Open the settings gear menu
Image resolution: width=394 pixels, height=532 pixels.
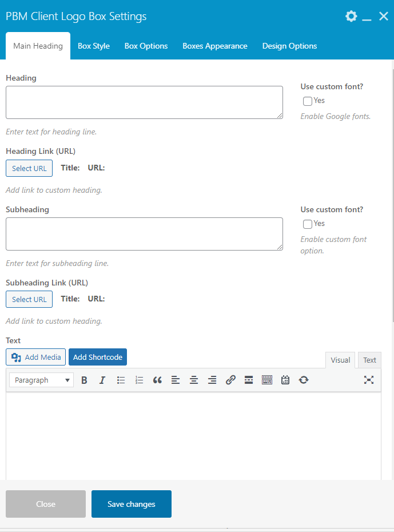pyautogui.click(x=351, y=16)
